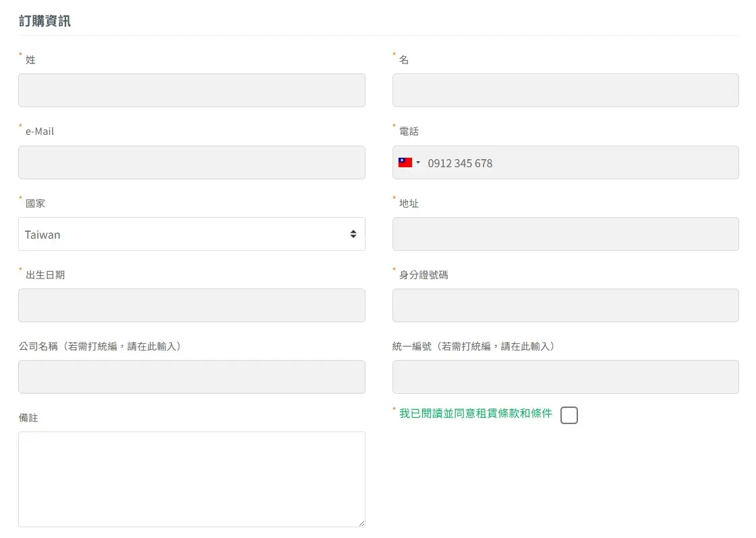Image resolution: width=756 pixels, height=538 pixels.
Task: Click the 電話 field label
Action: click(x=409, y=131)
